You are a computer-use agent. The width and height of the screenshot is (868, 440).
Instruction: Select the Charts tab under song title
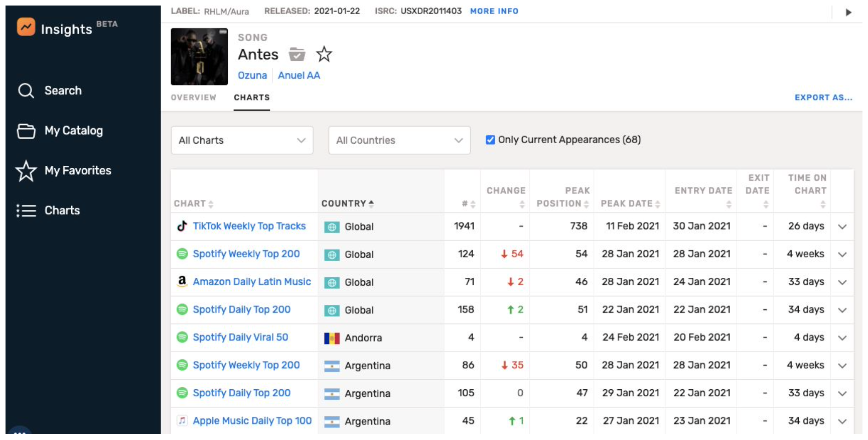[x=251, y=97]
